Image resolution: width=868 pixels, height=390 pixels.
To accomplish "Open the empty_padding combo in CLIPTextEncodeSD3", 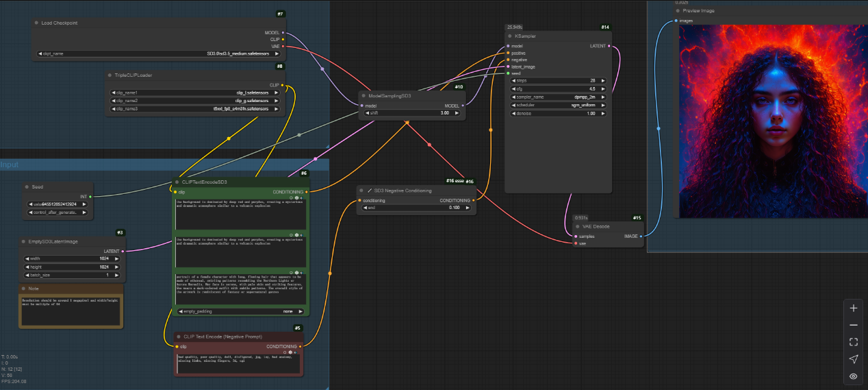I will click(240, 311).
